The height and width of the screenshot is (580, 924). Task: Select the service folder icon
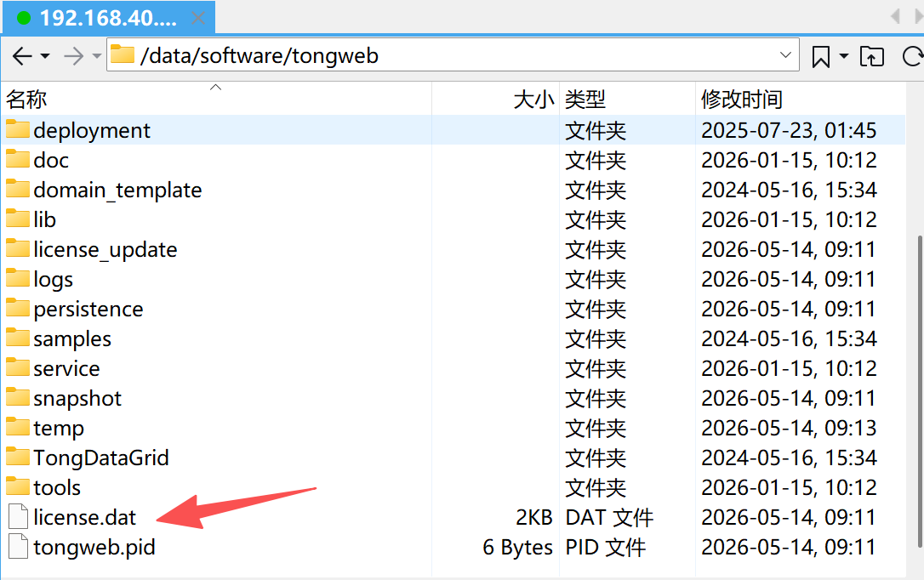click(x=18, y=367)
